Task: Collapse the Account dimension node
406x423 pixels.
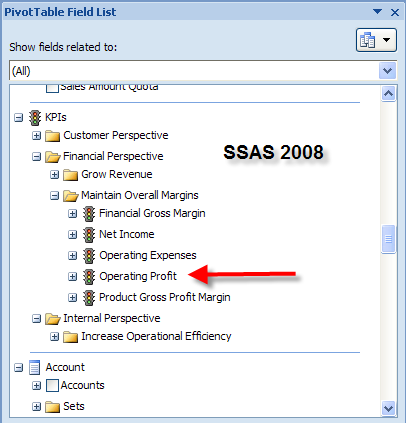Action: [19, 368]
